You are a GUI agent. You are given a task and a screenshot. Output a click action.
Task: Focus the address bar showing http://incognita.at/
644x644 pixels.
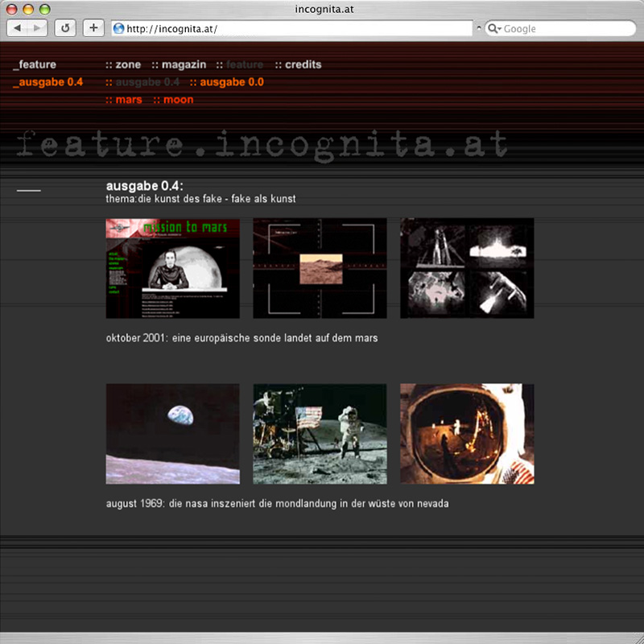292,28
